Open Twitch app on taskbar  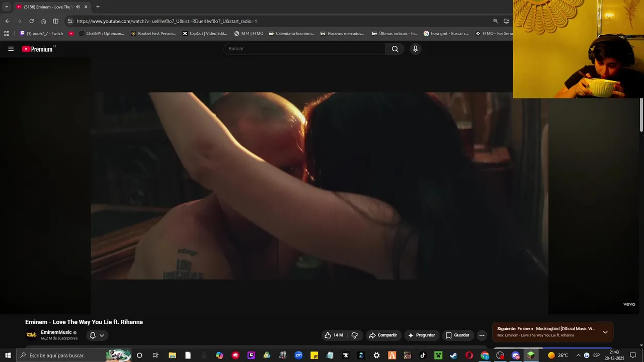point(251,355)
